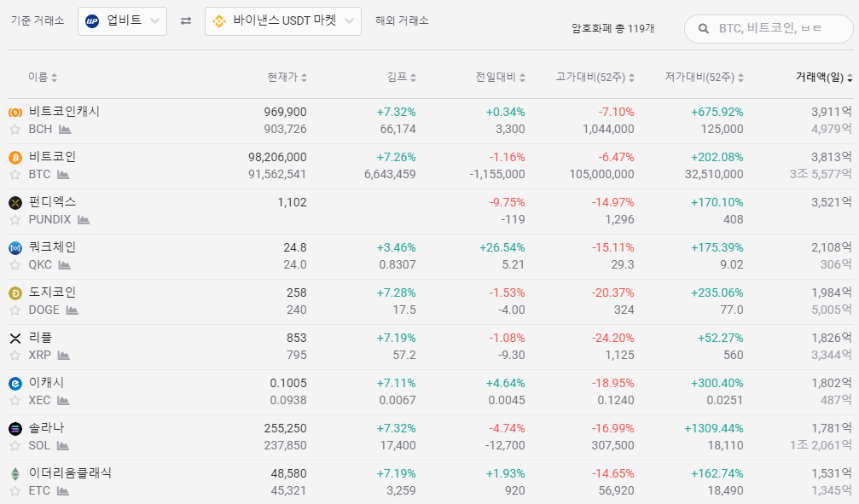
Task: Click the Ethereum Classic logo icon
Action: [15, 473]
